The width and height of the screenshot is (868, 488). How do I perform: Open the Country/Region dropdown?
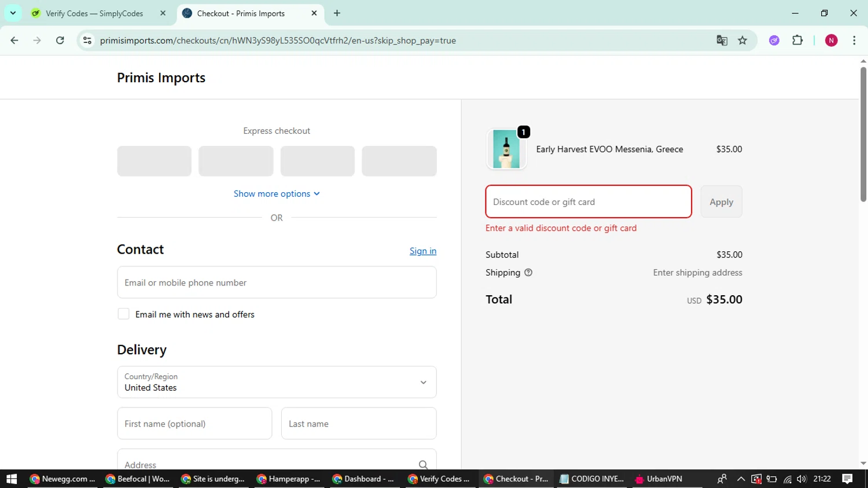coord(277,382)
